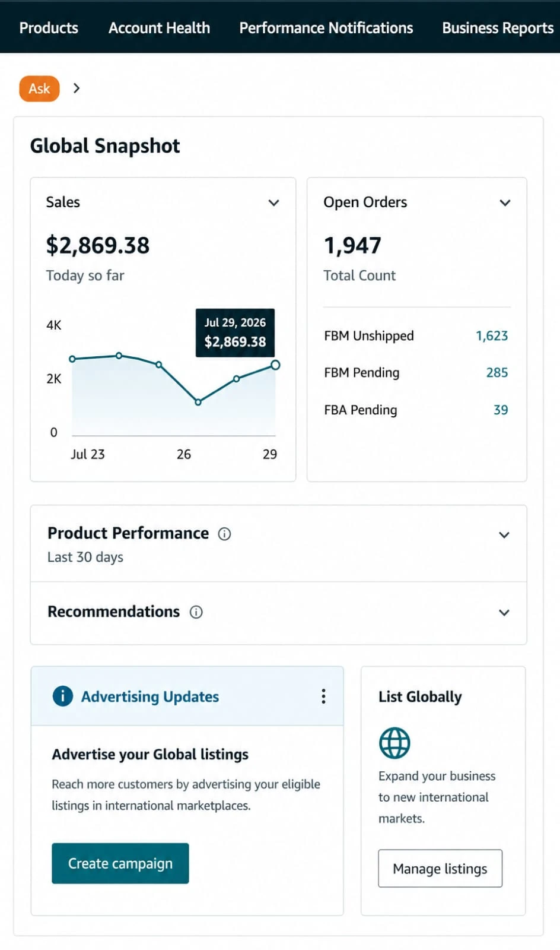Click the FBA Pending label
The image size is (560, 950).
click(361, 410)
